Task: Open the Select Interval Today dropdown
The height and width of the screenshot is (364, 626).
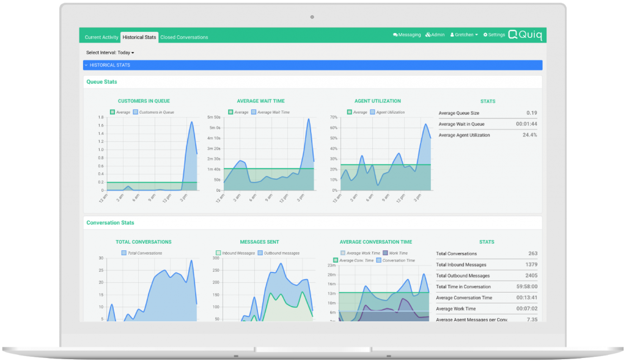Action: tap(110, 53)
